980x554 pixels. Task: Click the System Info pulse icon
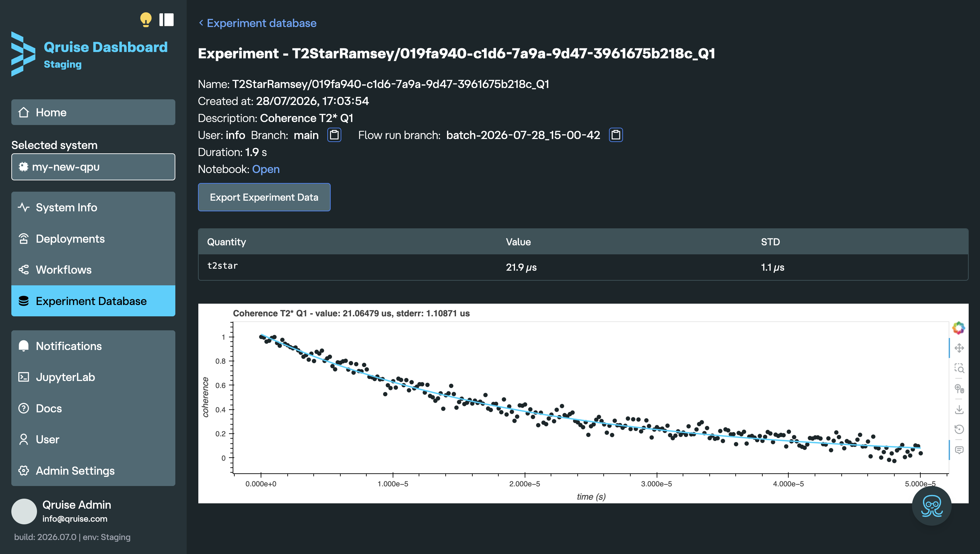(24, 207)
